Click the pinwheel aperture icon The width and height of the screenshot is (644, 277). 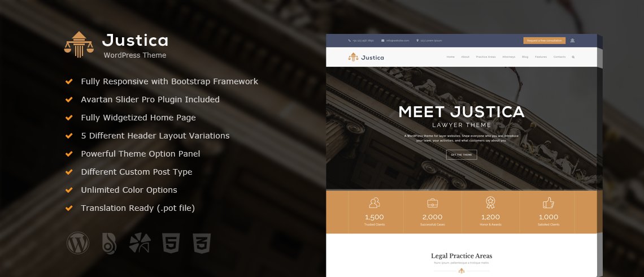(x=140, y=243)
